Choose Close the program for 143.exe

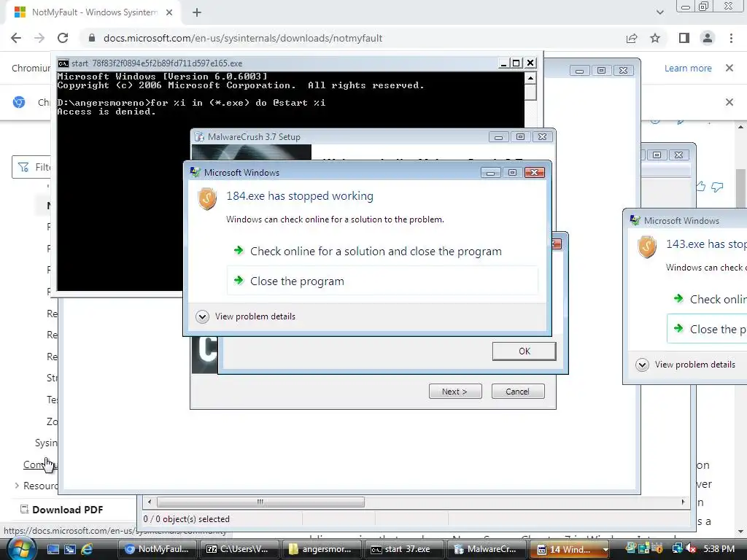(707, 329)
